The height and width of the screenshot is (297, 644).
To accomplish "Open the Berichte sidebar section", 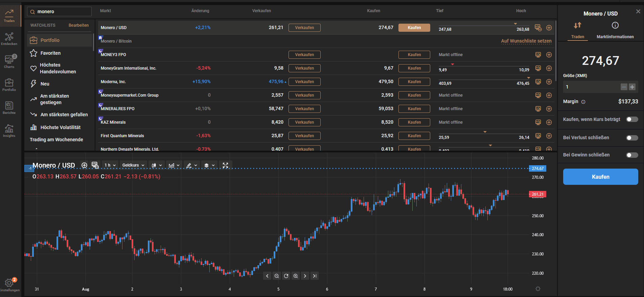I will 9,107.
